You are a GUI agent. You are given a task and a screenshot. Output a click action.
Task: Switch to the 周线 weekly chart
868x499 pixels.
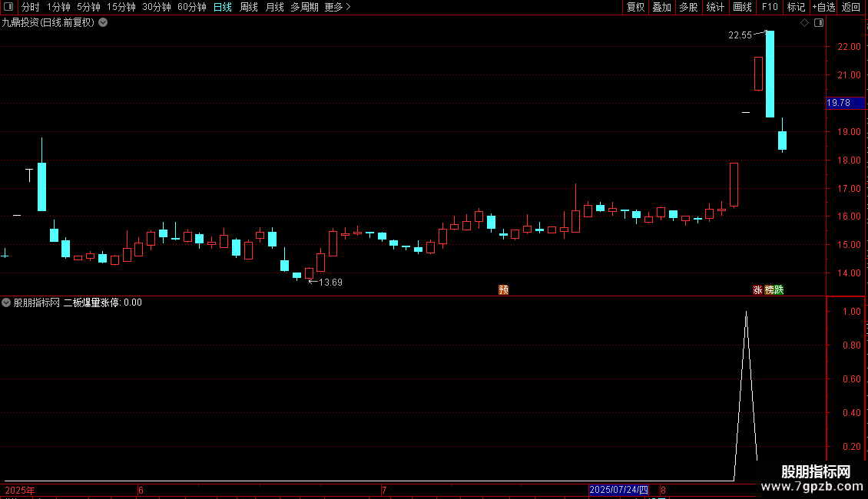pyautogui.click(x=249, y=7)
